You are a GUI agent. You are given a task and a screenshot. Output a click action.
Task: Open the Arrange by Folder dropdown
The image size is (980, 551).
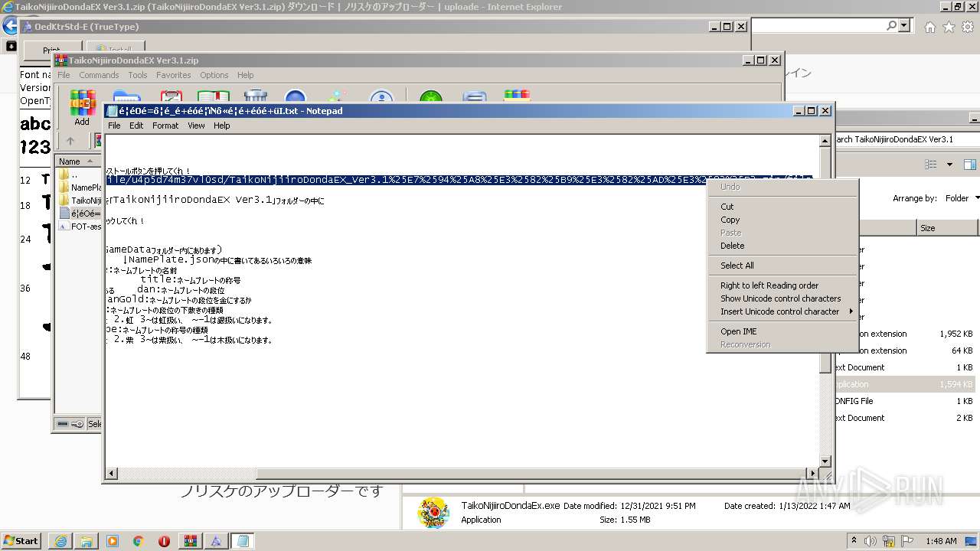962,198
